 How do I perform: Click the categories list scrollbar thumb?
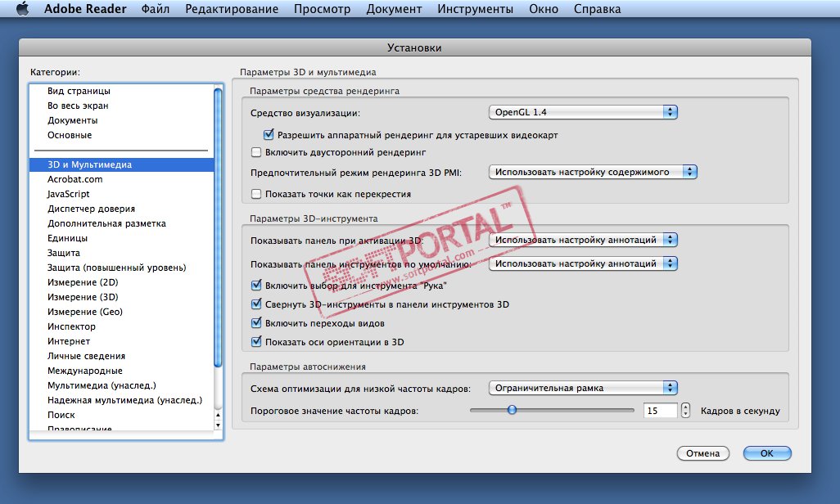(218, 227)
